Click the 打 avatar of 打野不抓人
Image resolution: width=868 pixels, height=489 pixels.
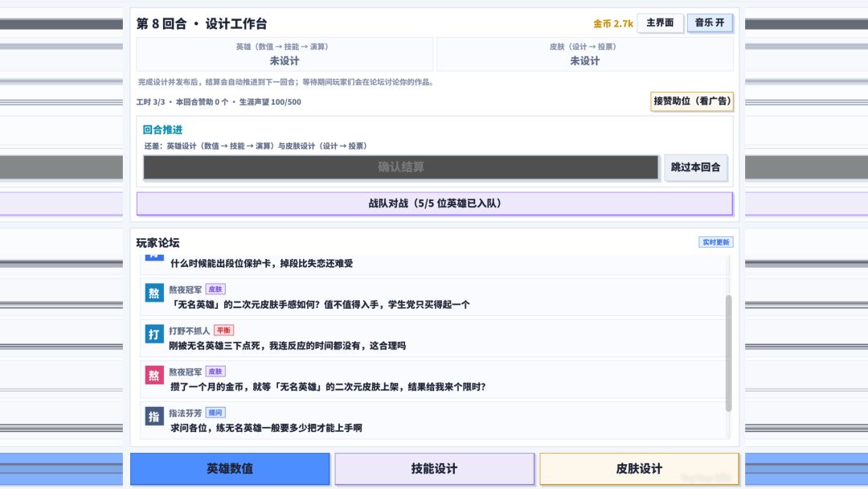154,334
